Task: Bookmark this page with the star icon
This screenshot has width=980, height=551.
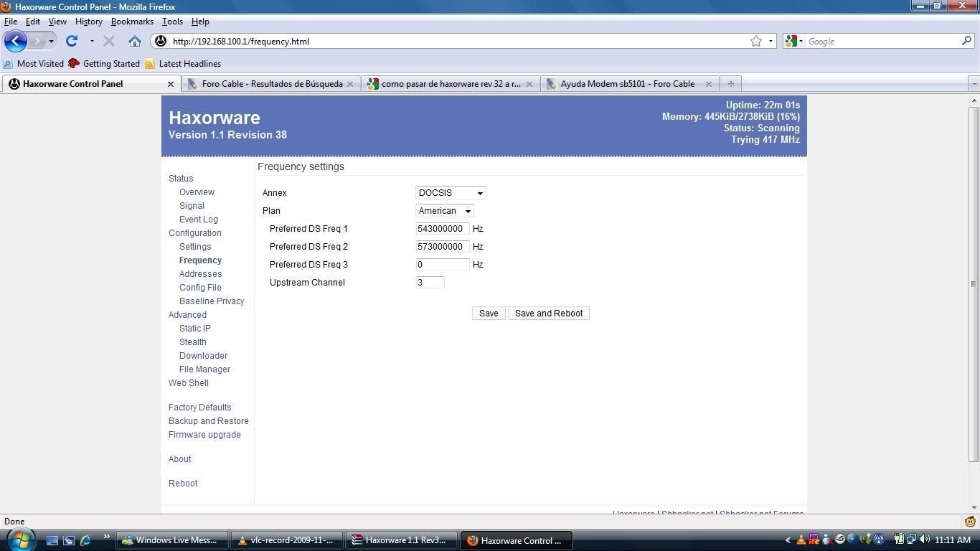Action: coord(755,42)
